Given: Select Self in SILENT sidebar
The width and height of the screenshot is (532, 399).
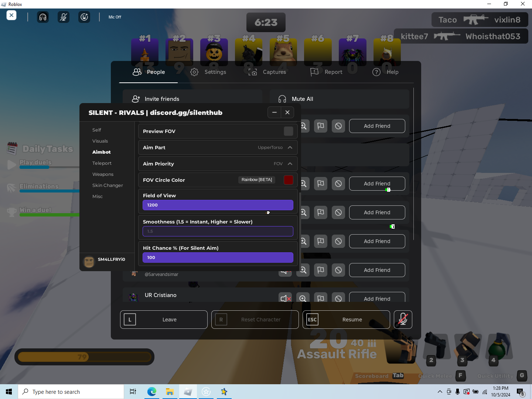Looking at the screenshot, I should [x=97, y=130].
